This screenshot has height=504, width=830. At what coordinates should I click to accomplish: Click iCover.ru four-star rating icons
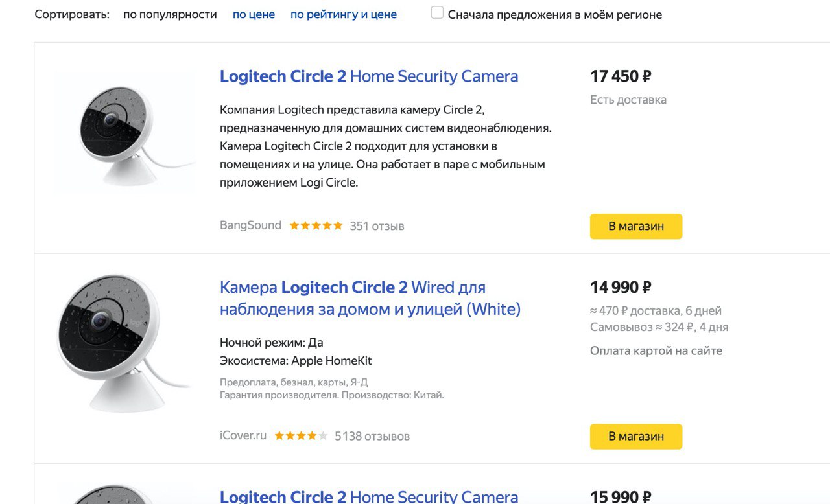coord(301,435)
